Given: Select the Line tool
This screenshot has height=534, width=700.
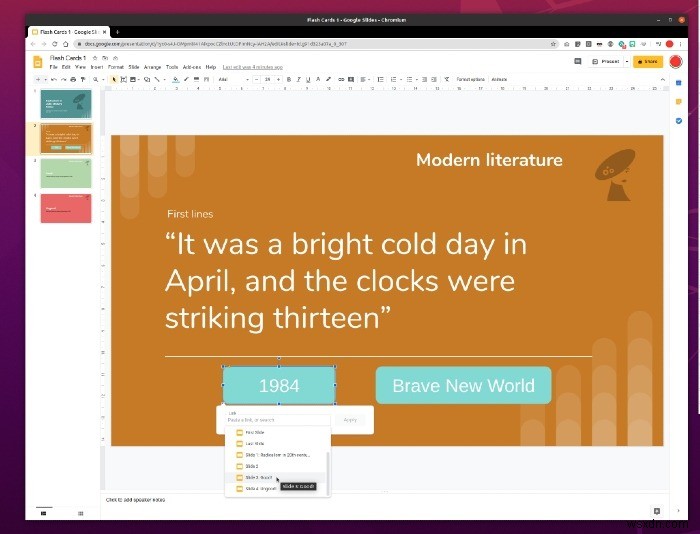Looking at the screenshot, I should click(x=157, y=79).
